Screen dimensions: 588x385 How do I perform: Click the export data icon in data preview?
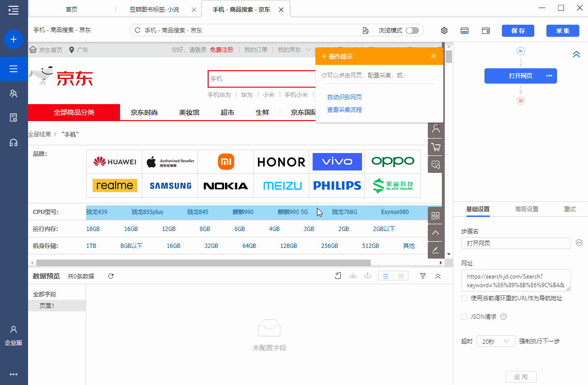[367, 276]
